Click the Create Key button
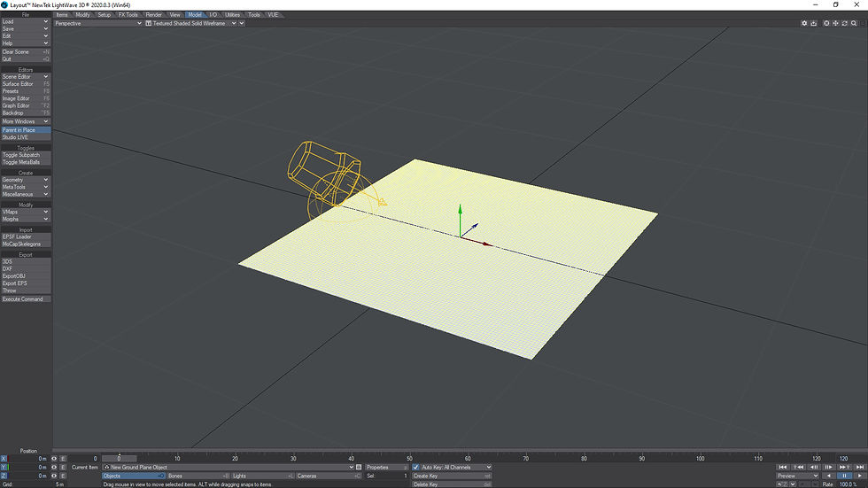 452,476
